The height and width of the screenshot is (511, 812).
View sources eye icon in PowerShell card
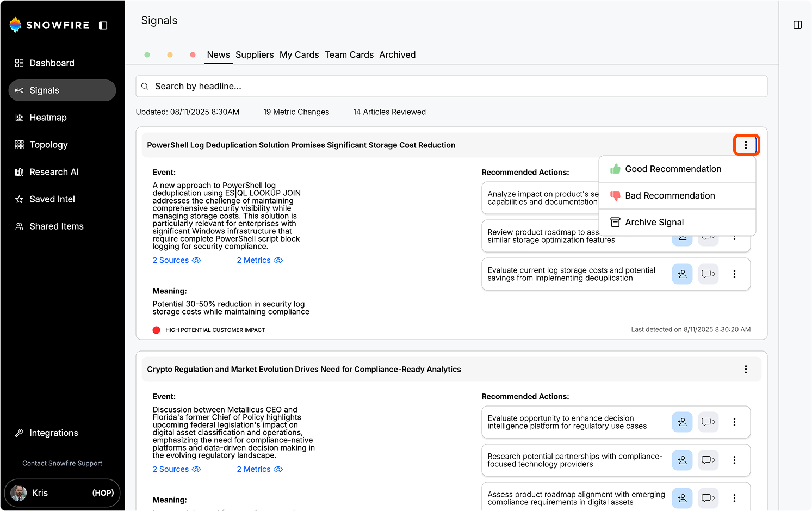(197, 261)
